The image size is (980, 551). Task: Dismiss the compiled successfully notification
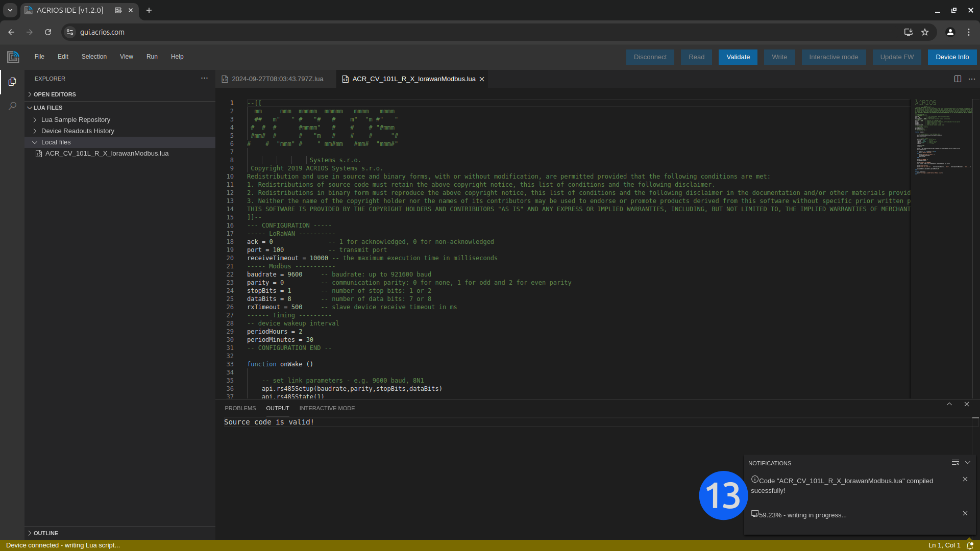[965, 479]
